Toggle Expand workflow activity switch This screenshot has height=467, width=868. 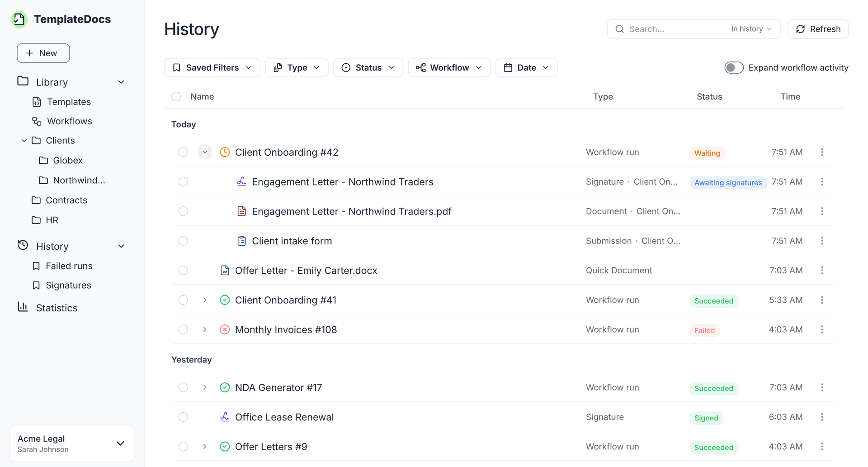(x=734, y=67)
